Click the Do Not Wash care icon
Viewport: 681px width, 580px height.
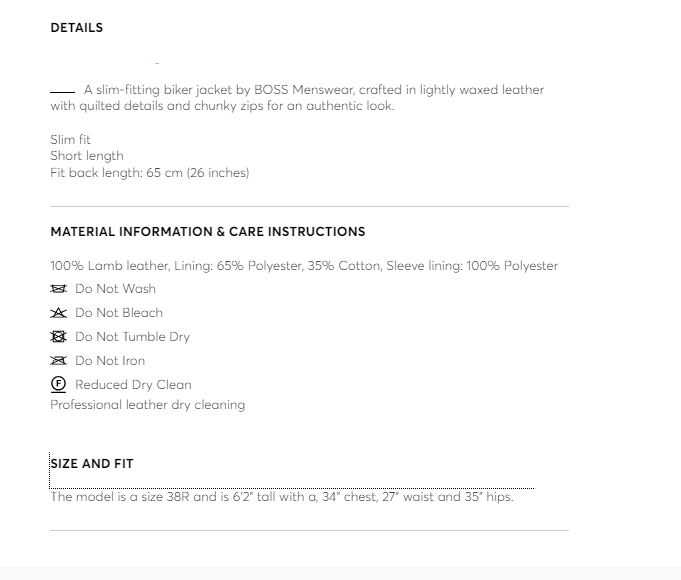[58, 289]
